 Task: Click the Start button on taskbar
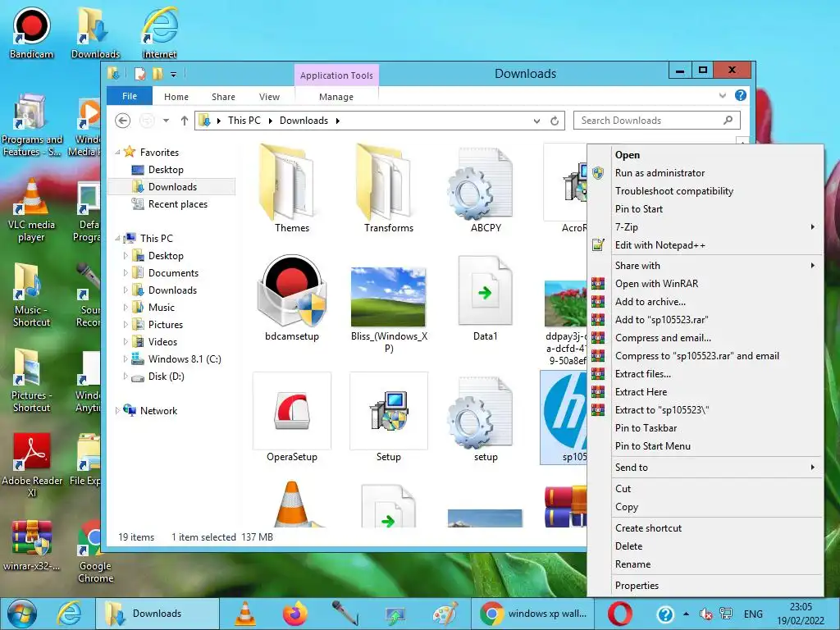point(21,614)
